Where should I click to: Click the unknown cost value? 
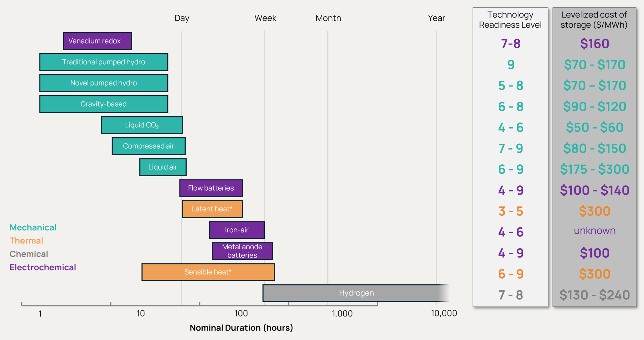click(x=595, y=231)
